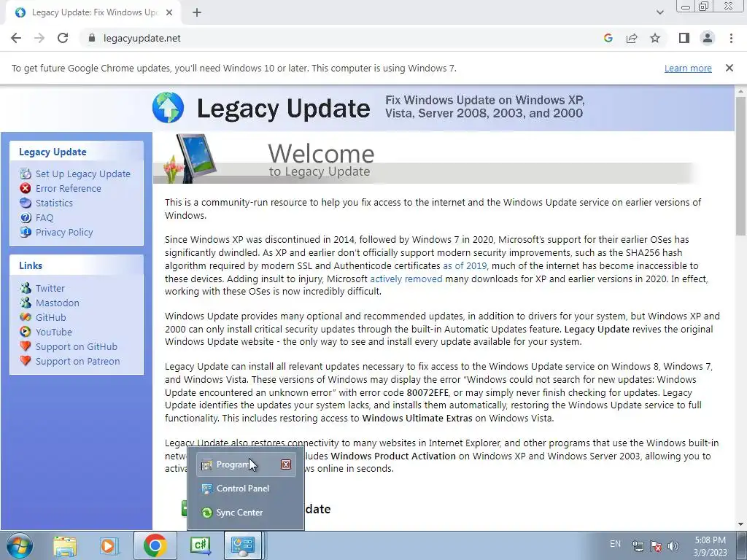
Task: Click the C# application taskbar icon
Action: click(x=200, y=545)
